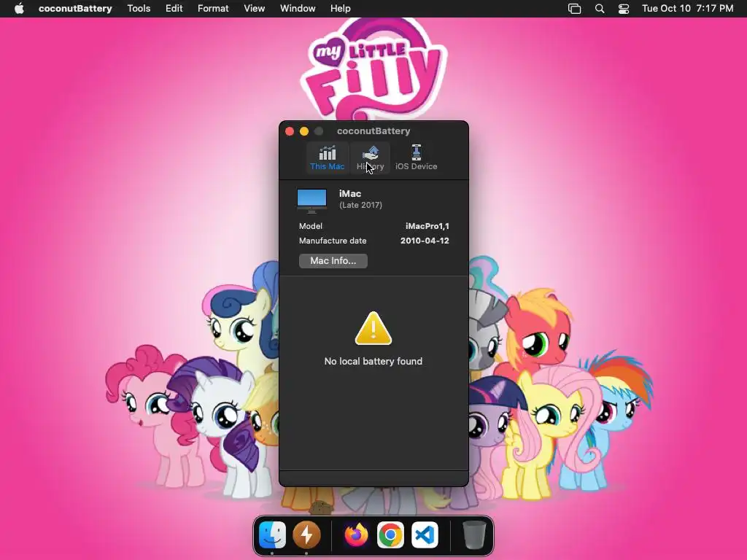Click the screen mirroring menu bar icon
Viewport: 747px width, 560px height.
575,9
